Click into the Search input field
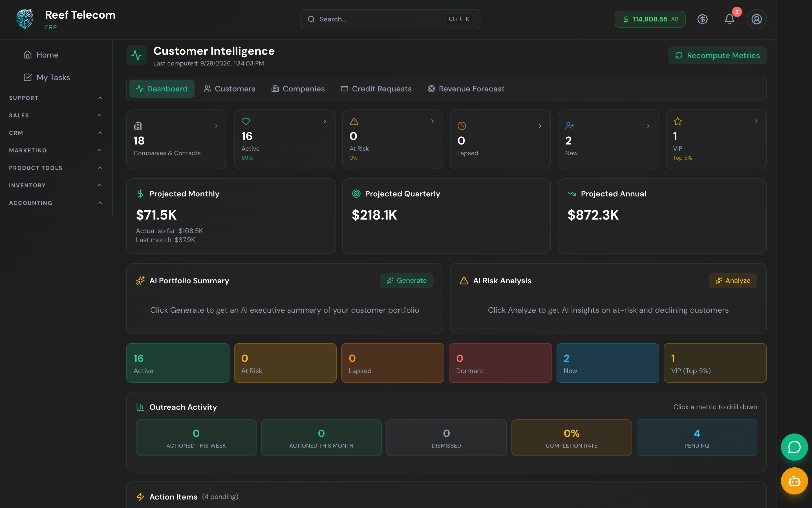812x508 pixels. click(390, 19)
